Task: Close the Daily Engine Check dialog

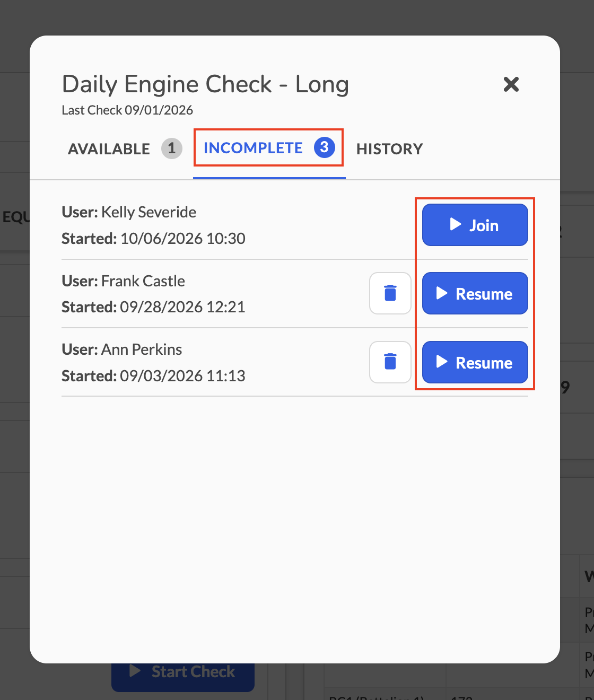Action: (511, 84)
